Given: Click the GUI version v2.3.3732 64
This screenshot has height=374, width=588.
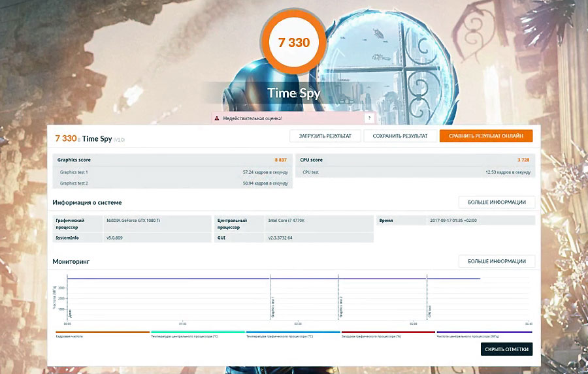Looking at the screenshot, I should point(280,238).
